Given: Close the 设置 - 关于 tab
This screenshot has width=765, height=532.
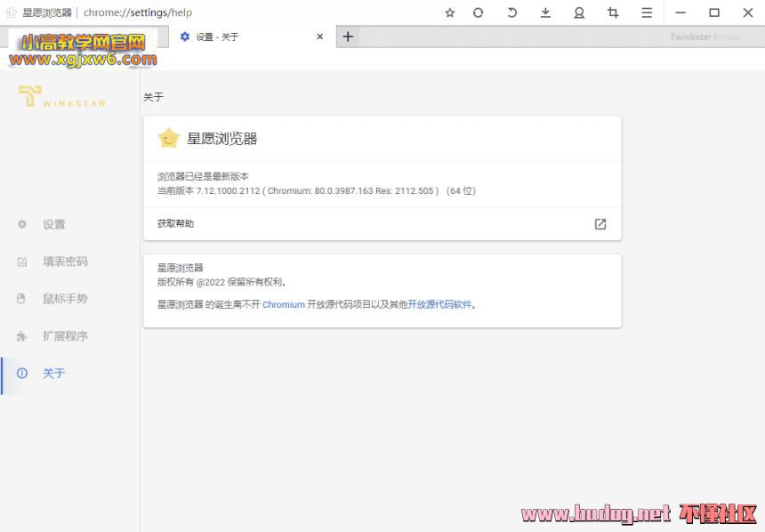Looking at the screenshot, I should click(319, 36).
